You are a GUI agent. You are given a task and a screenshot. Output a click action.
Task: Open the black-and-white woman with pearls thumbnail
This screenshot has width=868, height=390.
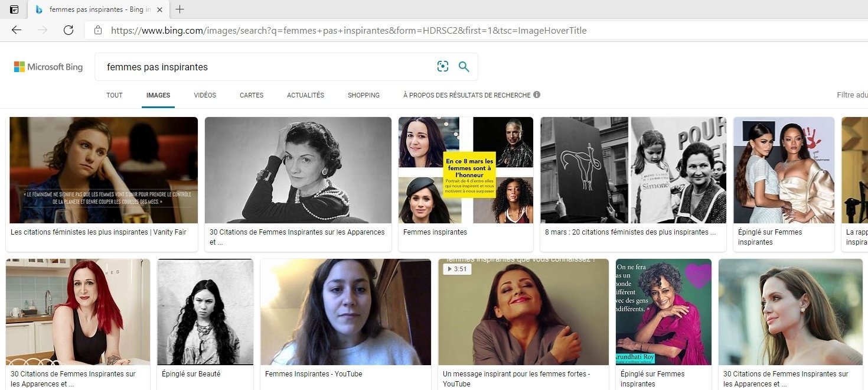pyautogui.click(x=298, y=170)
